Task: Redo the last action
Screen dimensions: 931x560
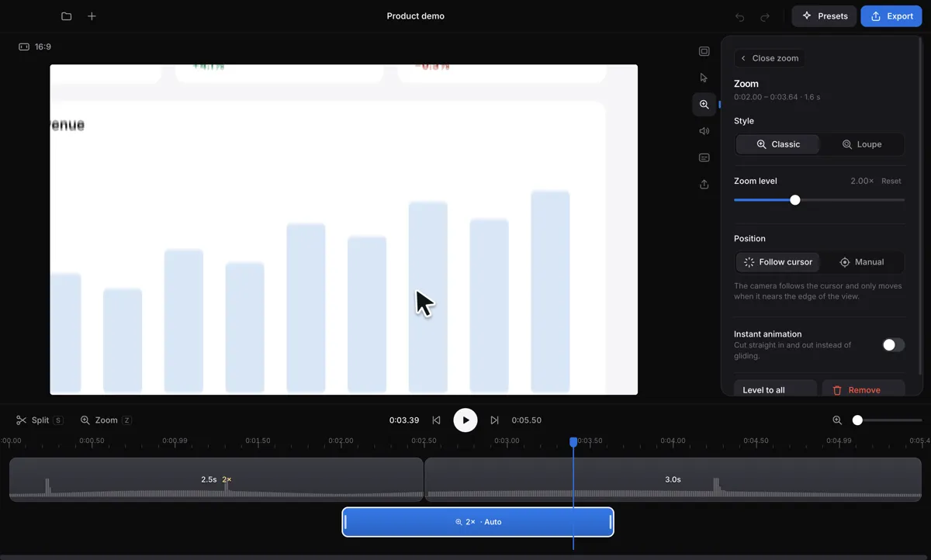Action: (765, 16)
